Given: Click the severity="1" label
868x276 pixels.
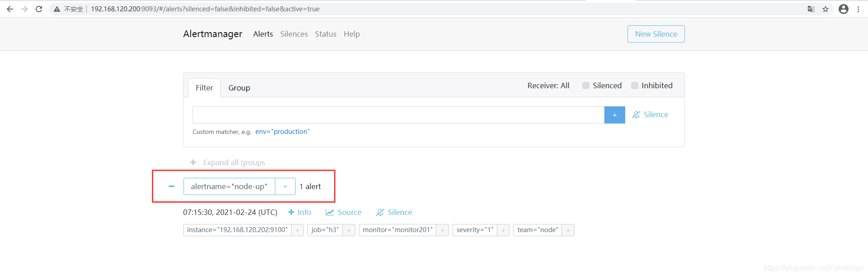Looking at the screenshot, I should 475,230.
